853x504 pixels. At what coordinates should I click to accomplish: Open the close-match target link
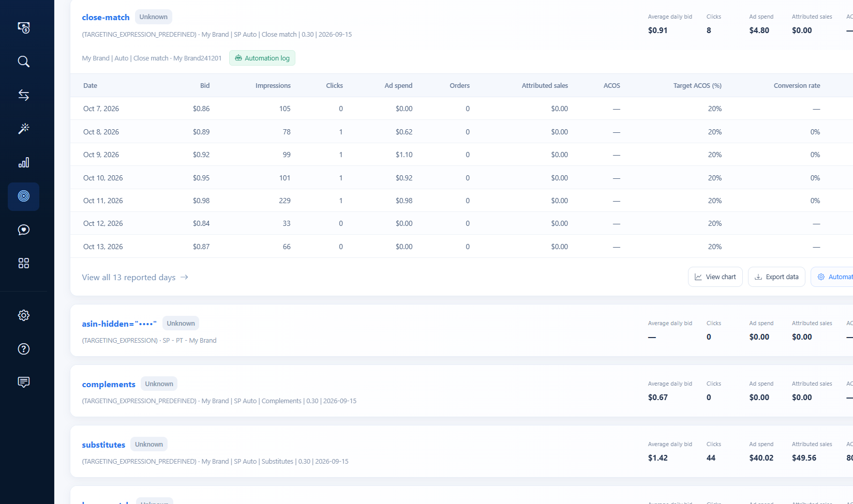coord(106,17)
